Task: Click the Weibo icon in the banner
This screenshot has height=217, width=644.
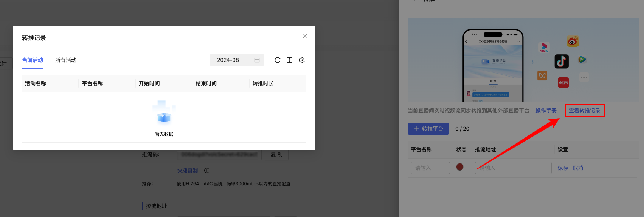Action: coord(573,41)
